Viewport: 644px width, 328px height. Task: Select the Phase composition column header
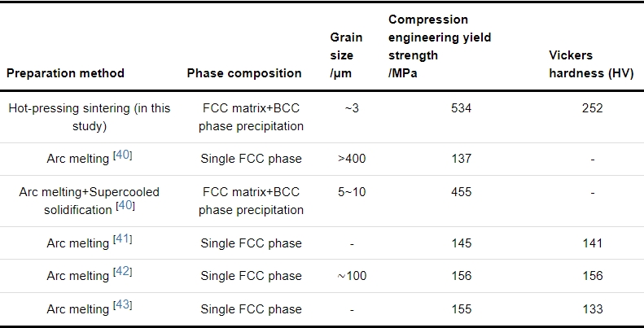(244, 73)
